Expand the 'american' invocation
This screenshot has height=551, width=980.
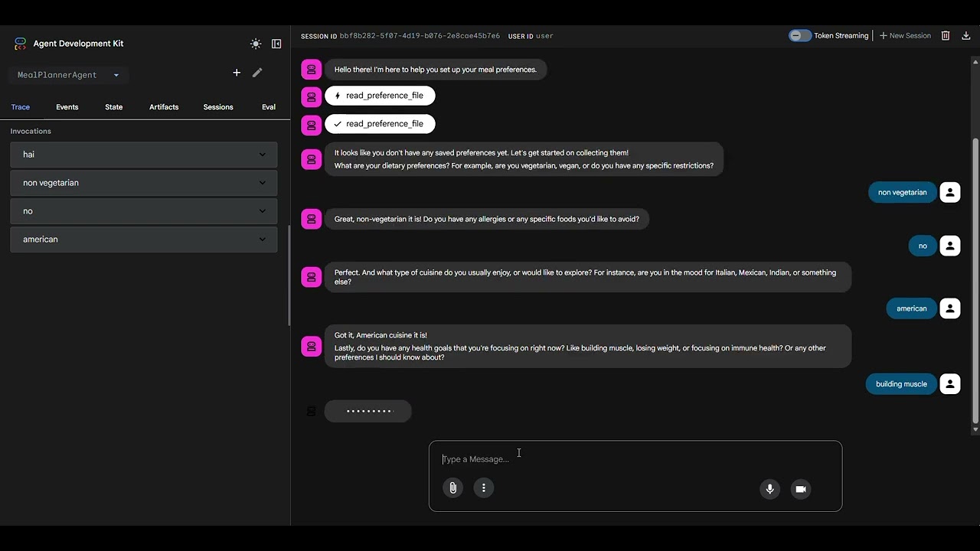[x=144, y=240]
